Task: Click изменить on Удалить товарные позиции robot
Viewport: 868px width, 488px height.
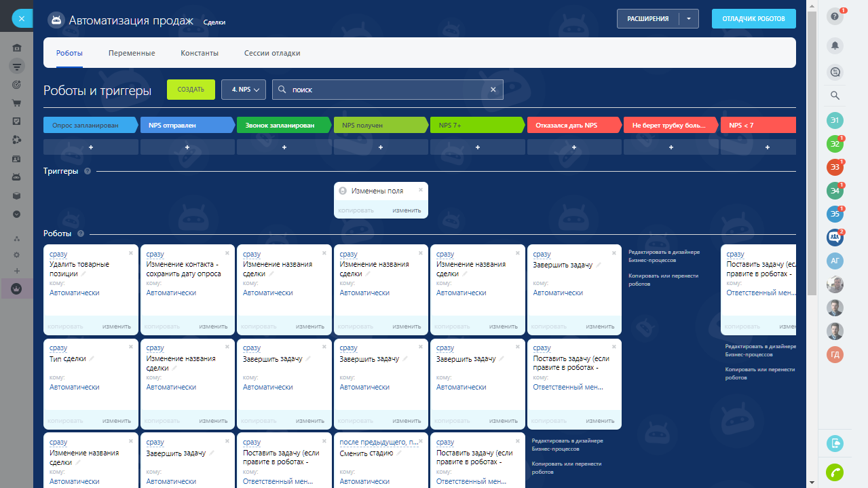Action: click(x=117, y=326)
